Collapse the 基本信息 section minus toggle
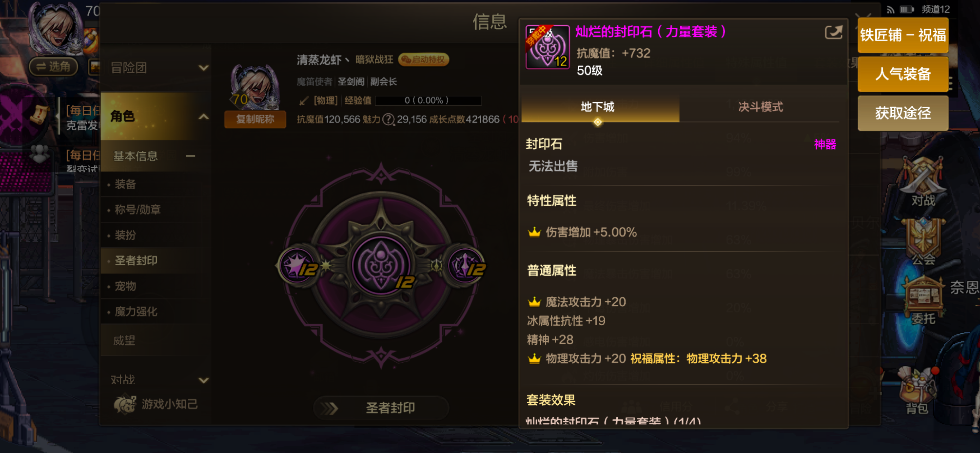 [190, 156]
